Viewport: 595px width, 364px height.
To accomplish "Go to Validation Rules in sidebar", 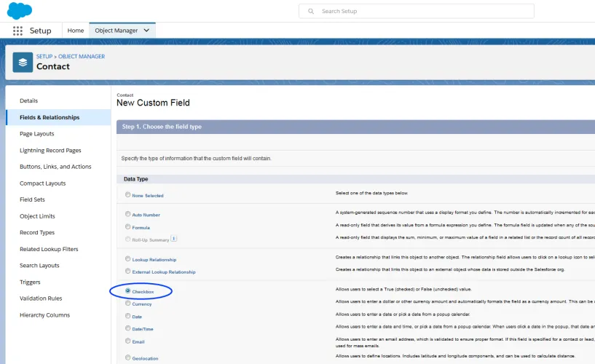I will pos(41,298).
